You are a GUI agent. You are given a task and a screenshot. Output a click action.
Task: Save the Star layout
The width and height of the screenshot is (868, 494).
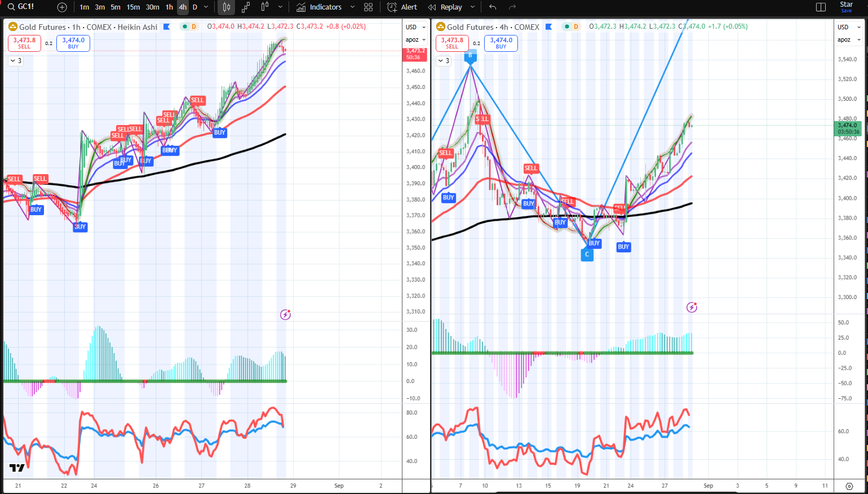point(847,7)
